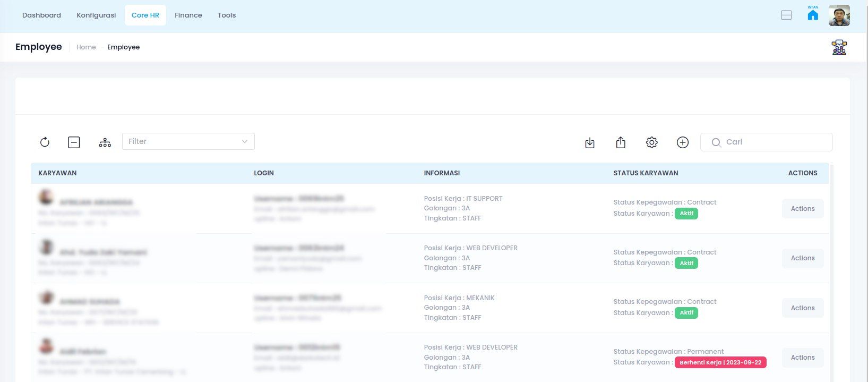Screen dimensions: 868x382
Task: Open the user profile avatar
Action: tap(839, 15)
